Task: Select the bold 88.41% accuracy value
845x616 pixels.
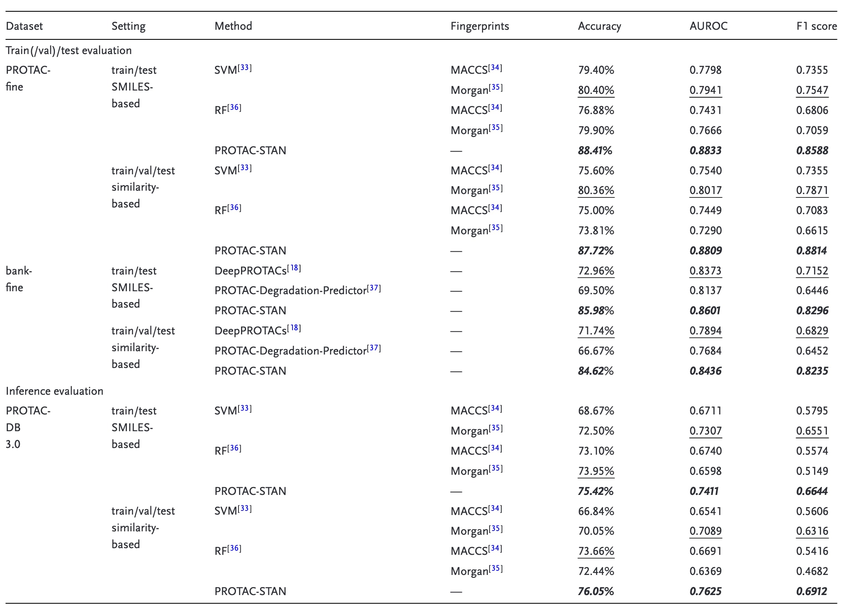Action: click(595, 150)
